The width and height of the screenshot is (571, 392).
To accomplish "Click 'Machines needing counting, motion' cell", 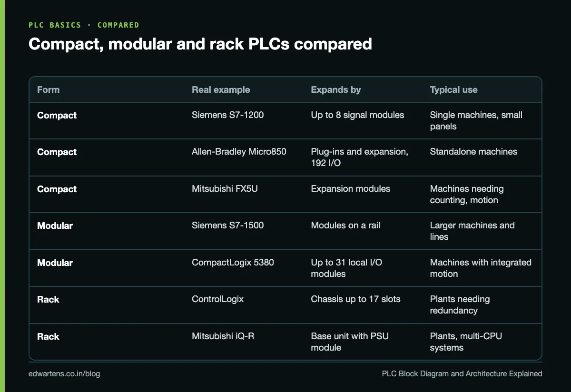I will (467, 195).
